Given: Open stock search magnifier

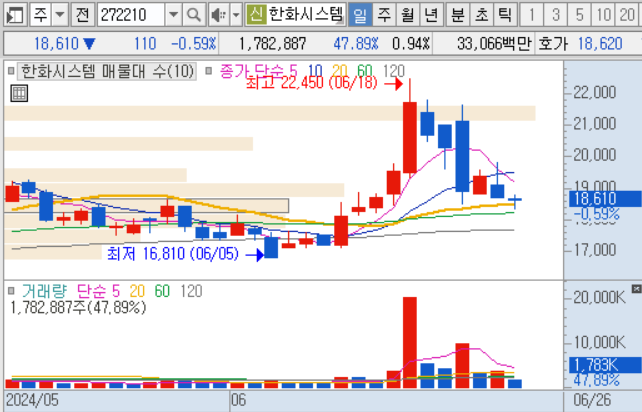Looking at the screenshot, I should [194, 15].
